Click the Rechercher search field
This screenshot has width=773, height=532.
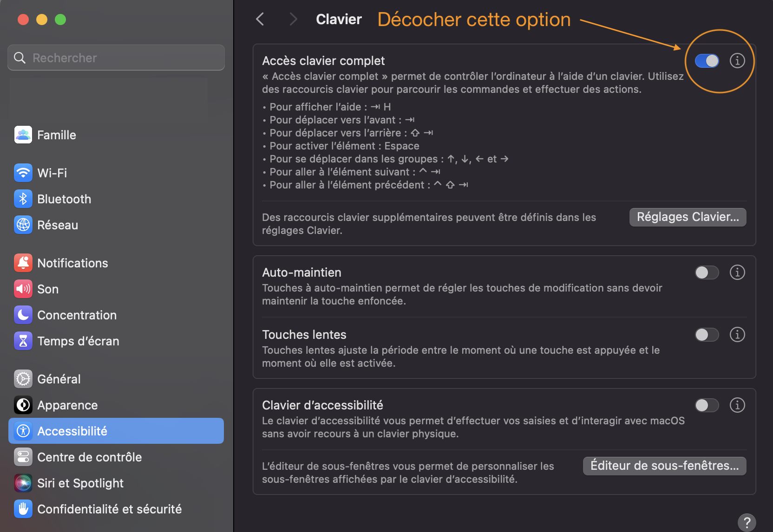[x=116, y=58]
